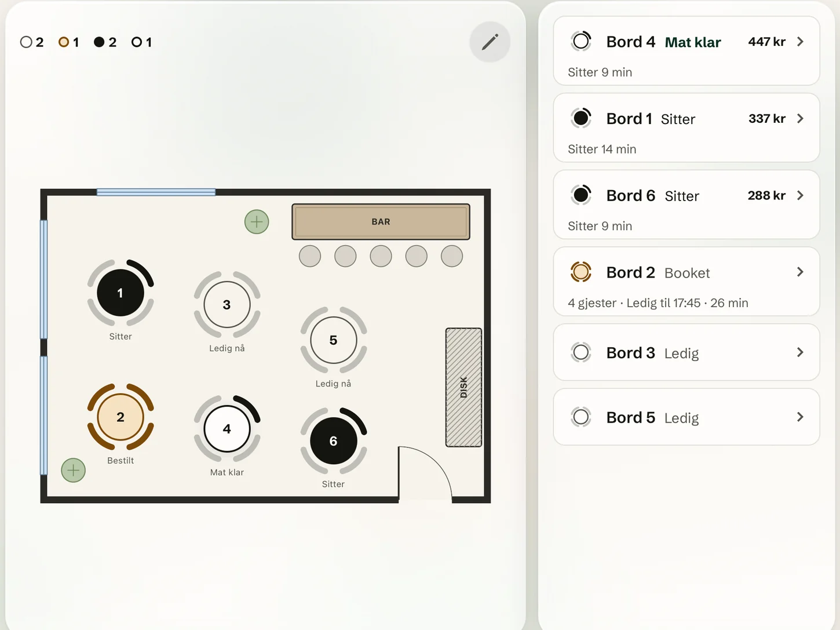The height and width of the screenshot is (630, 840).
Task: Click the empty-circle legend count showing 2
Action: (x=32, y=42)
